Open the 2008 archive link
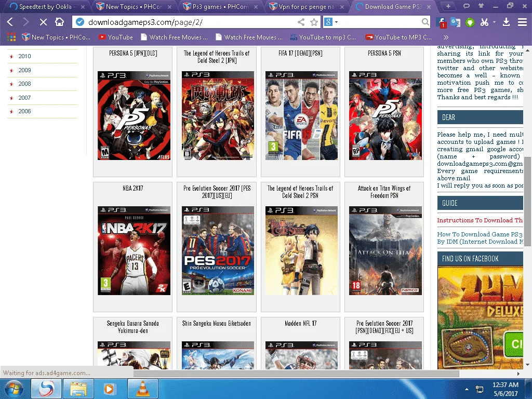This screenshot has height=399, width=532. [24, 84]
